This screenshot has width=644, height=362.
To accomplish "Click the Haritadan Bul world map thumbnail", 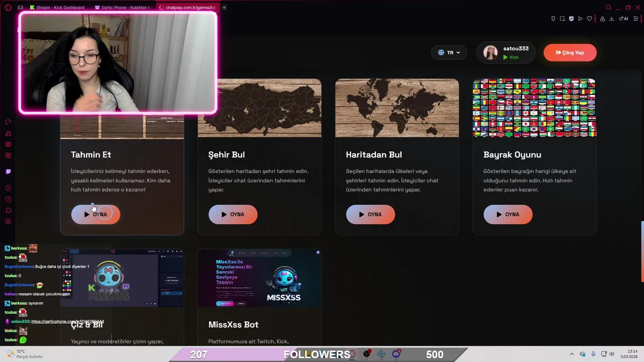I will [x=397, y=108].
